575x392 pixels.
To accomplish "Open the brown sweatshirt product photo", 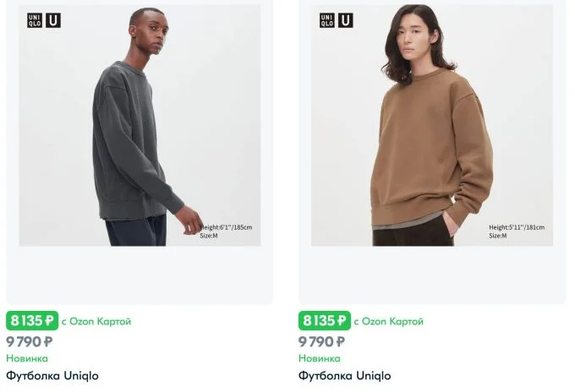I will point(432,125).
